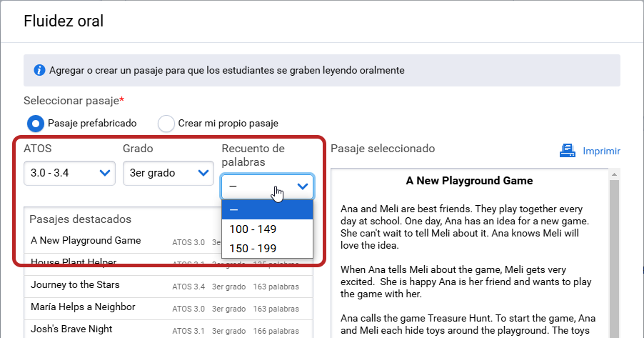Collapse the Recuento de palabras dropdown
644x338 pixels.
(x=267, y=187)
